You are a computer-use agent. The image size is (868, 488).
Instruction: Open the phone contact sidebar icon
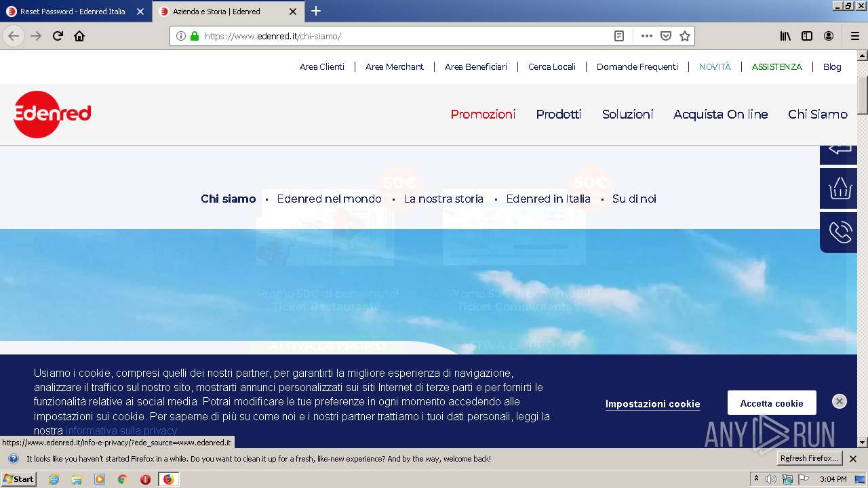(x=840, y=232)
